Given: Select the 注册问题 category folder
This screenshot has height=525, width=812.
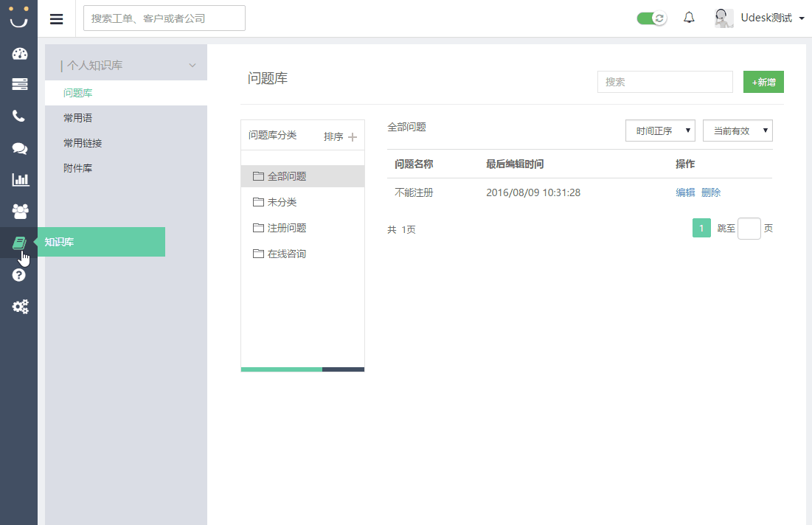Looking at the screenshot, I should pyautogui.click(x=286, y=228).
